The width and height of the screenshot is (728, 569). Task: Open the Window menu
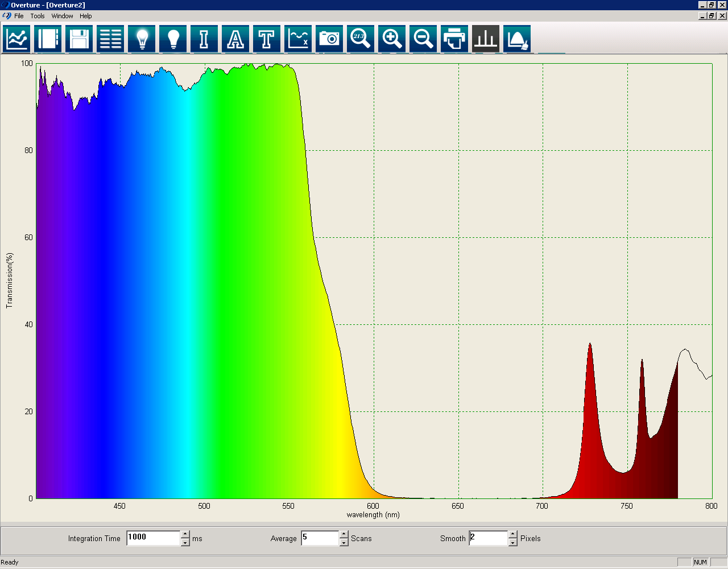click(x=62, y=16)
